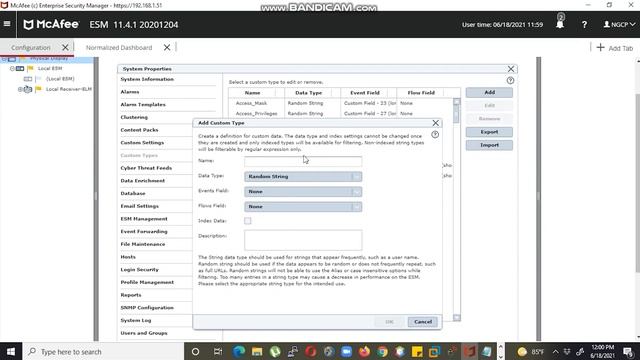Open the Data Enrichment section
The height and width of the screenshot is (360, 640).
[142, 180]
